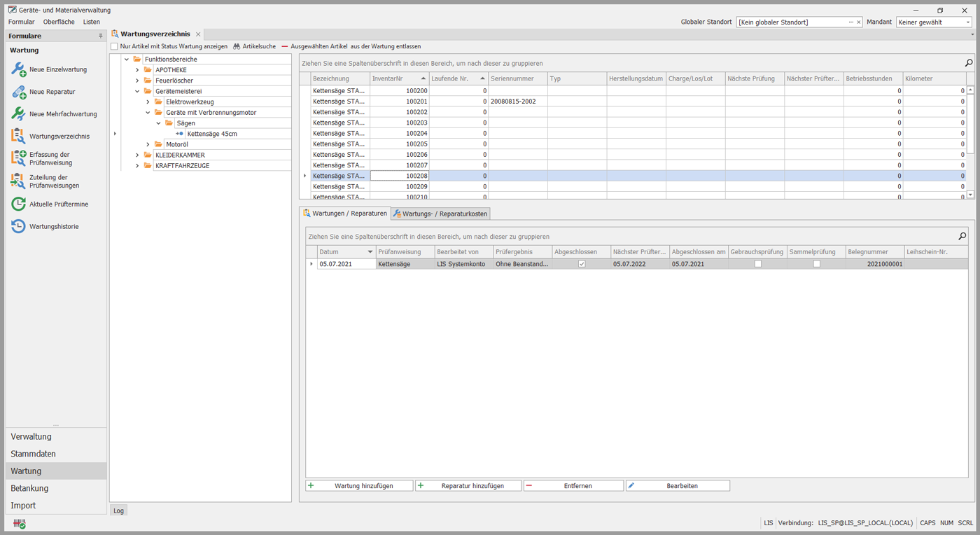Viewport: 980px width, 535px height.
Task: Select Zuteilung der Prüfanweisungen icon
Action: (18, 181)
